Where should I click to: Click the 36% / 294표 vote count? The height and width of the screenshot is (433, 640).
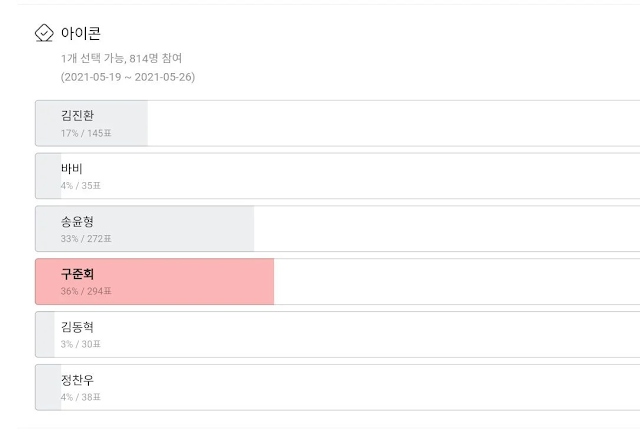tap(86, 291)
